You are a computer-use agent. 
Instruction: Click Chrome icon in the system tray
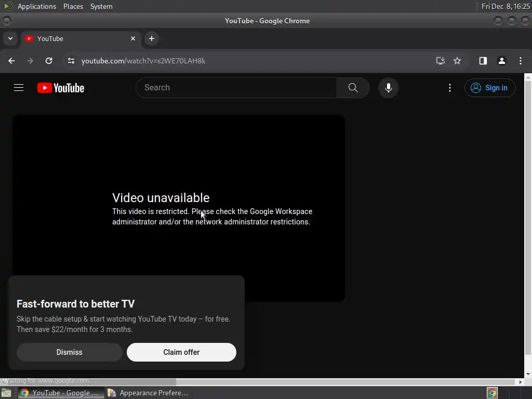click(x=493, y=393)
